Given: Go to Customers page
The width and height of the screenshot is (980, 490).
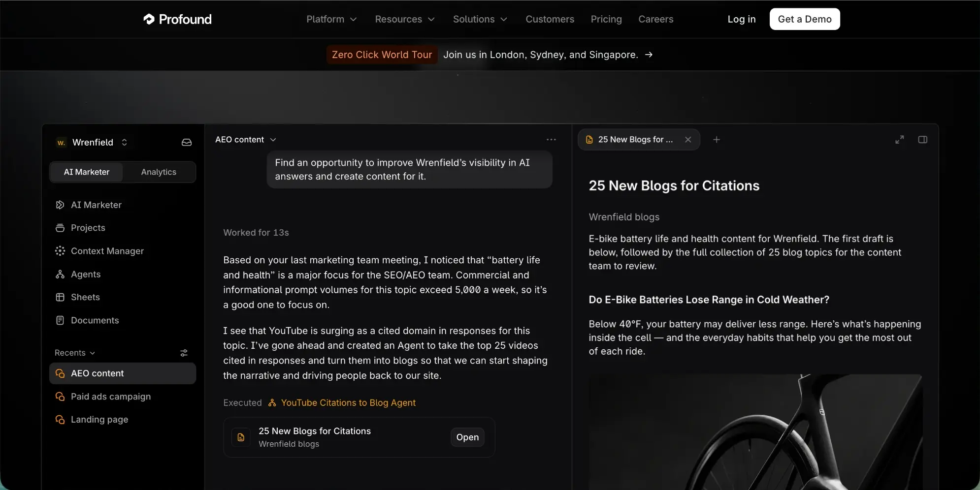Looking at the screenshot, I should (x=550, y=19).
